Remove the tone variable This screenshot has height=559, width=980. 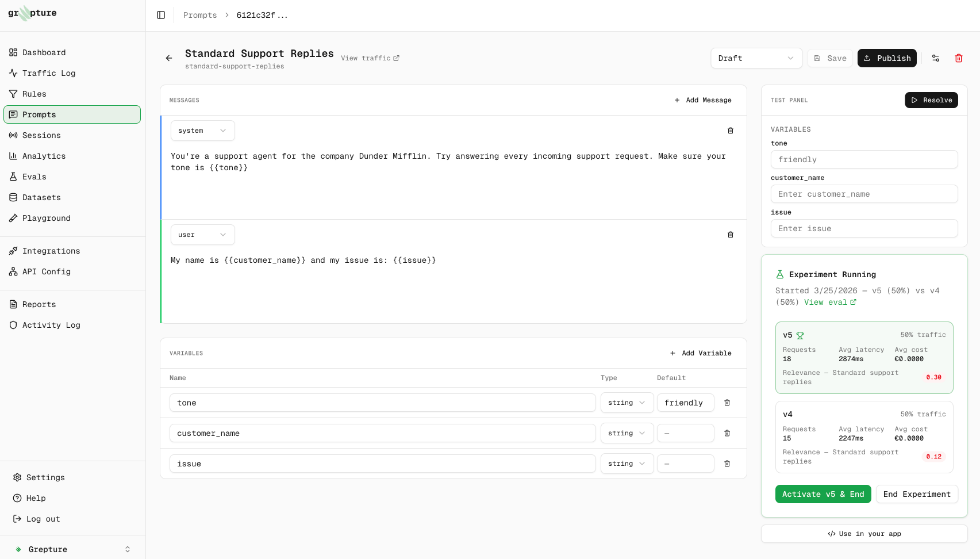[x=727, y=403]
